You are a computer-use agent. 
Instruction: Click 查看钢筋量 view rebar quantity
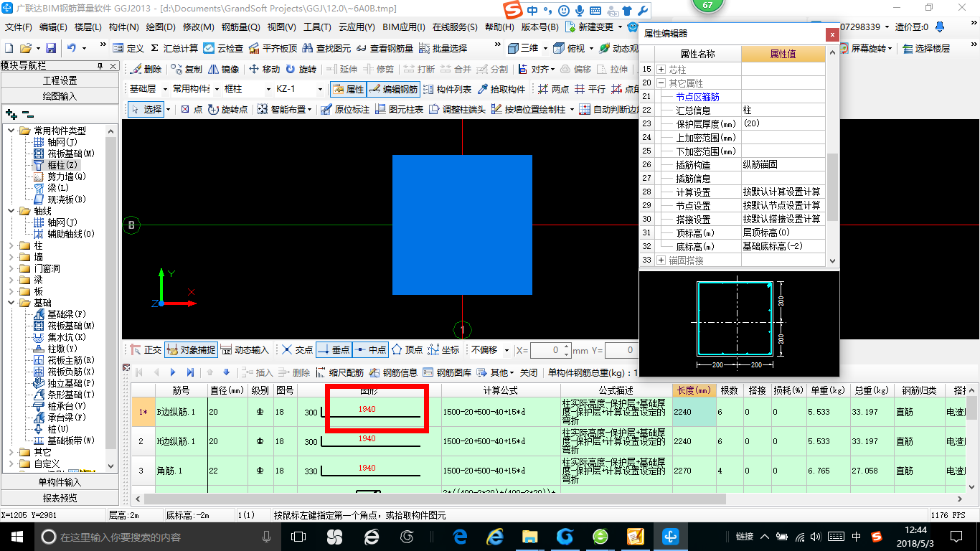point(385,48)
